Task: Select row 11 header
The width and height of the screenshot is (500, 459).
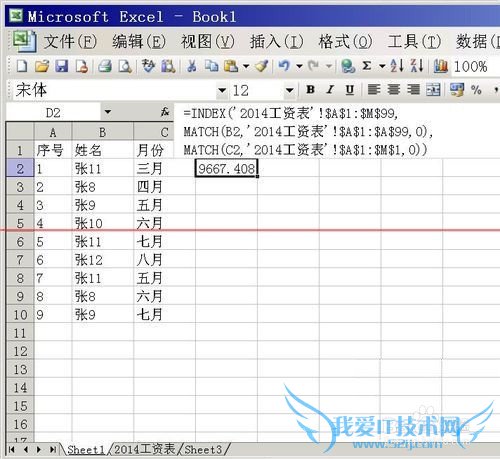Action: (20, 333)
